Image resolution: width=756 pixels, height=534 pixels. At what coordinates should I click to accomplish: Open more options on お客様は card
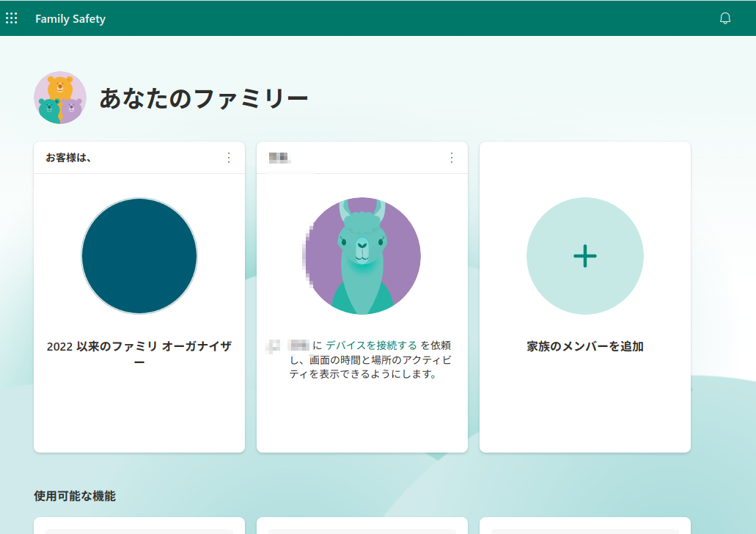229,158
